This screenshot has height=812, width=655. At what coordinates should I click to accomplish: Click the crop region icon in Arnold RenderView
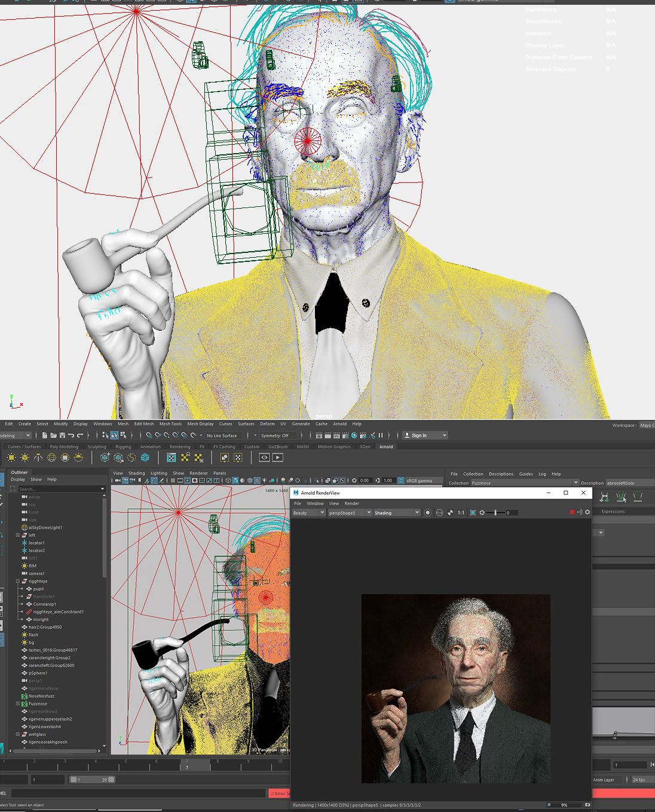tap(473, 512)
